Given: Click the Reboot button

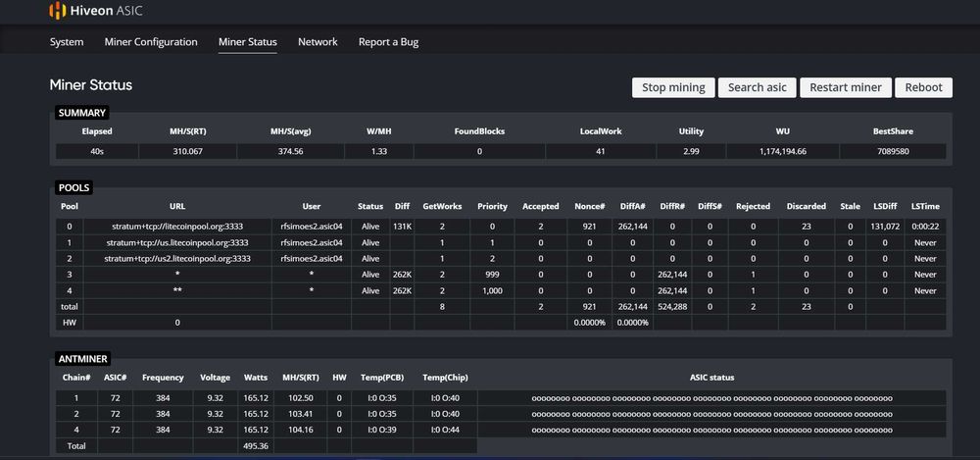Looking at the screenshot, I should tap(923, 87).
